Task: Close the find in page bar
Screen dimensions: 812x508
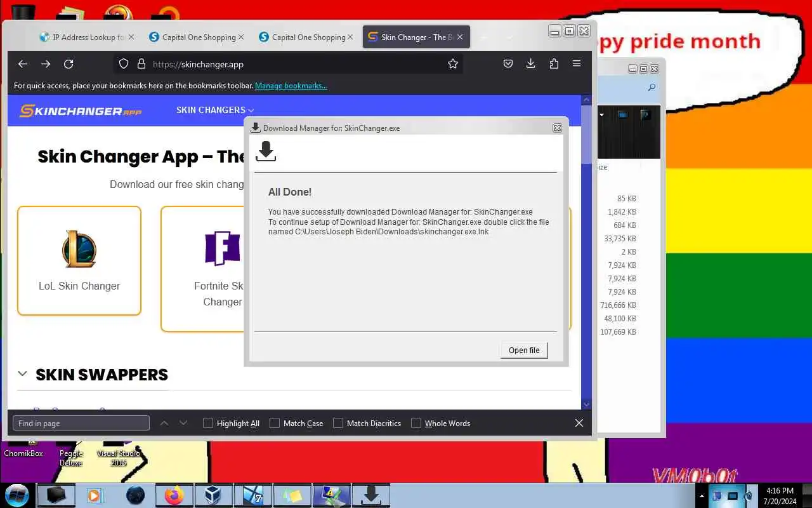Action: point(579,423)
